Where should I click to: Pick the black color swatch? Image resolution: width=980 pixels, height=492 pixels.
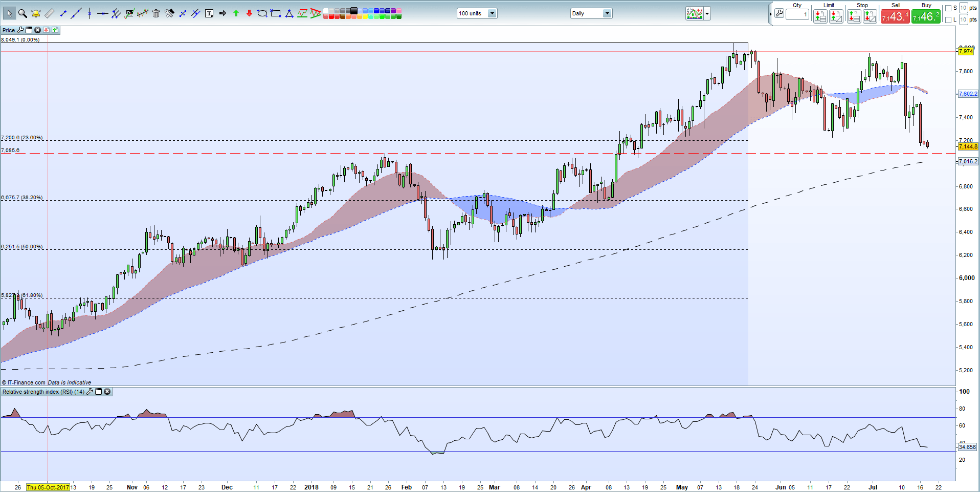point(353,10)
